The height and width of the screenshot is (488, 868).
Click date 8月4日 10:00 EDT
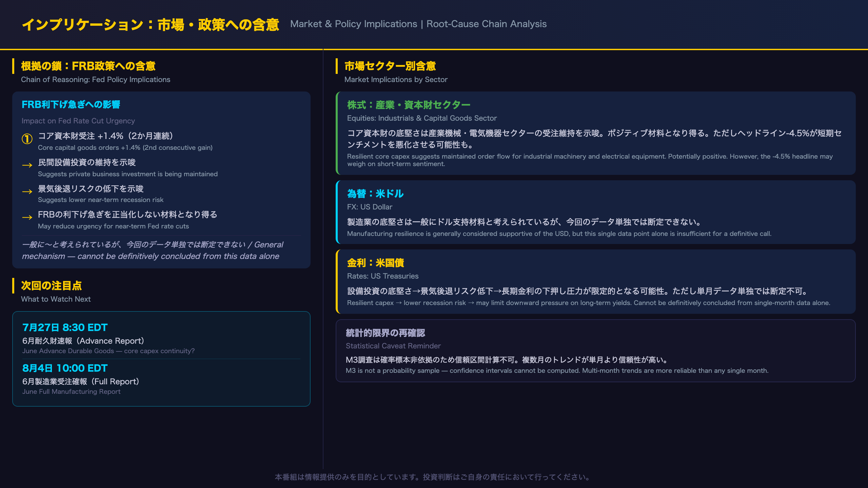tap(65, 368)
